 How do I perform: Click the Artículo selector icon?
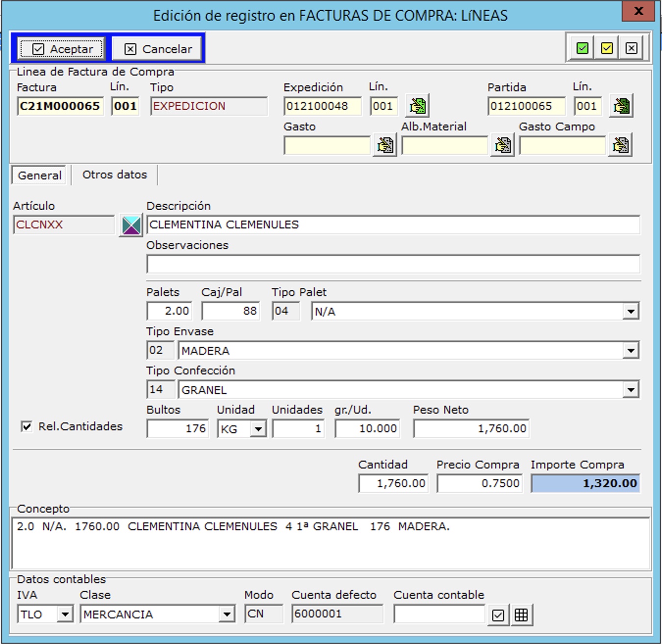coord(131,225)
